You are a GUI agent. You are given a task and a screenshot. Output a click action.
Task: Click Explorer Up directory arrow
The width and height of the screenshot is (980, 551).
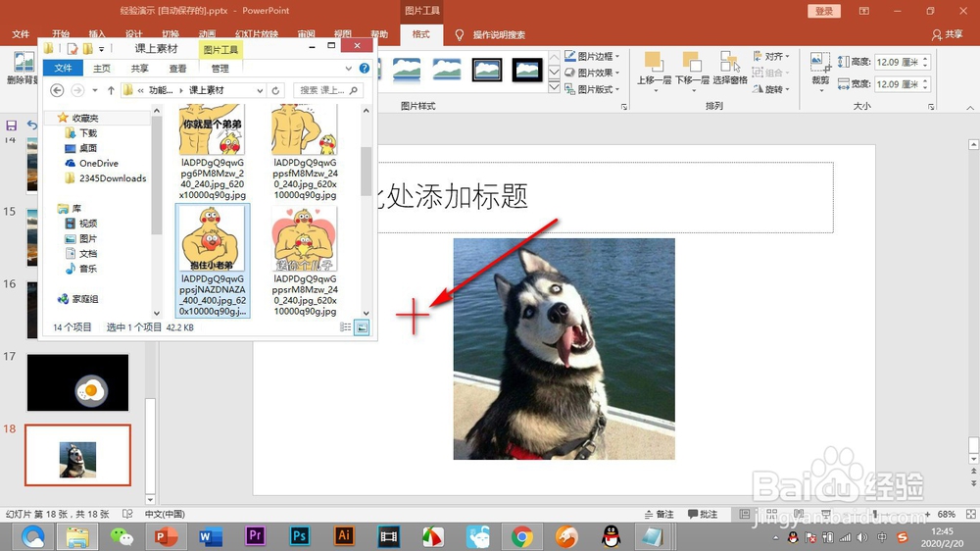click(x=111, y=90)
